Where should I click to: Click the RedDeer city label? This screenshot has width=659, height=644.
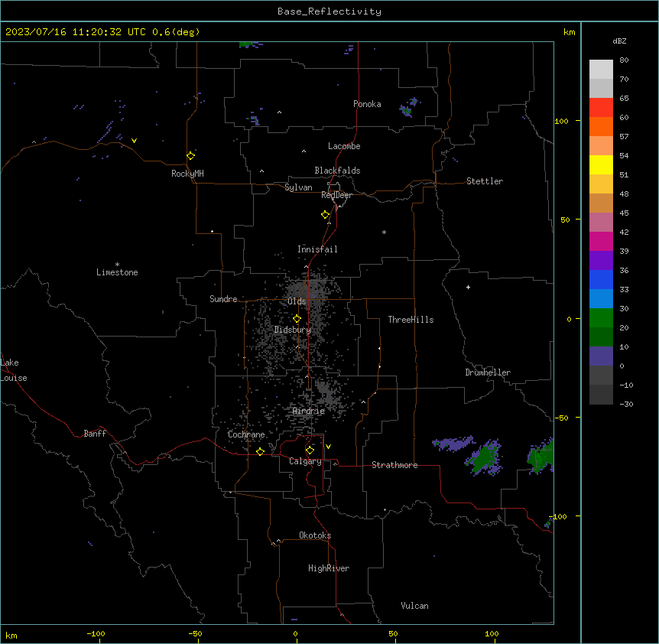pyautogui.click(x=336, y=195)
